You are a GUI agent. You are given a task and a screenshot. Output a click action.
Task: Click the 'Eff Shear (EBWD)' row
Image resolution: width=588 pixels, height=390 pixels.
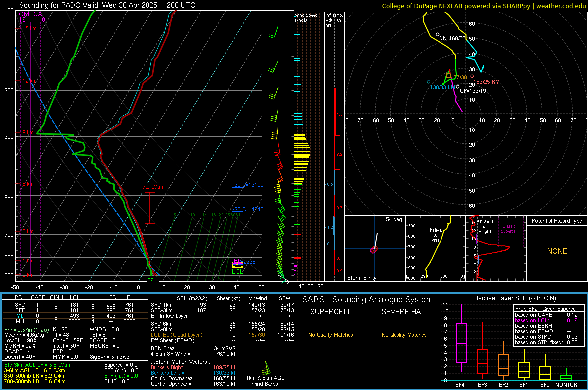(x=222, y=341)
